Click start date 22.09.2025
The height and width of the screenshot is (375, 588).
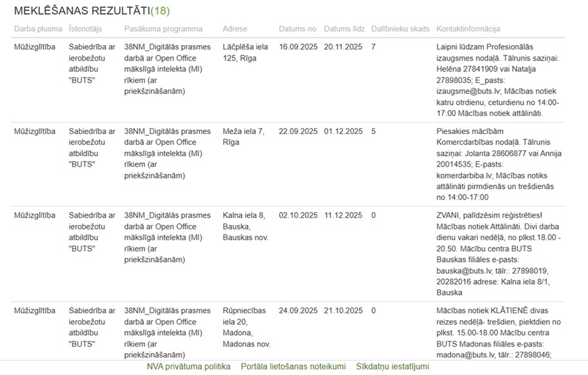pyautogui.click(x=298, y=131)
